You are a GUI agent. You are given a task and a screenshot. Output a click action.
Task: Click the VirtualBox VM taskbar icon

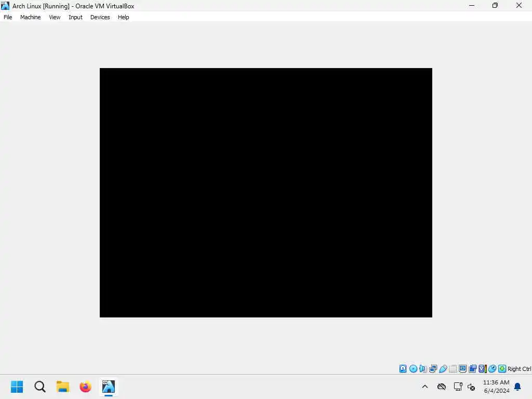[x=109, y=387]
